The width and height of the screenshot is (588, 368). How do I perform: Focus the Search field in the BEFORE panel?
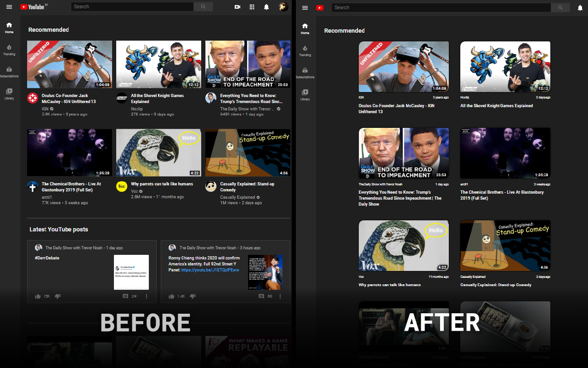[132, 7]
